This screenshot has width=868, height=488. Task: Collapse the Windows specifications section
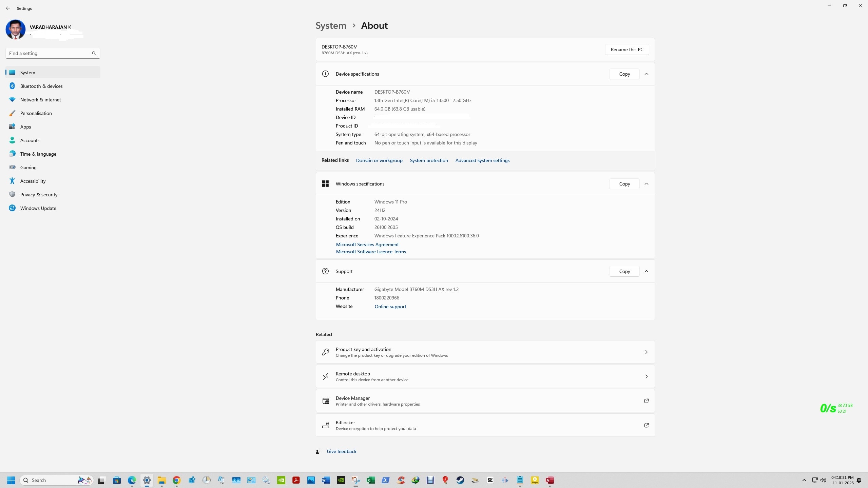(646, 184)
